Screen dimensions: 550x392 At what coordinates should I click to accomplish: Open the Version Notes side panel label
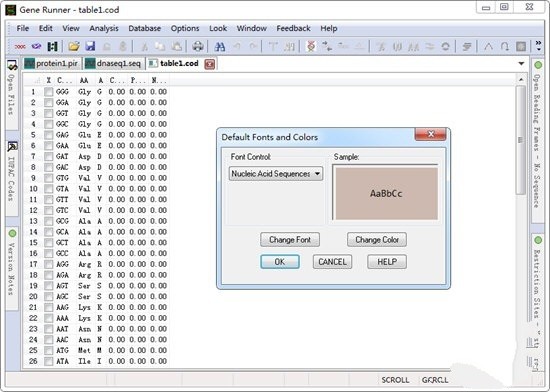12,268
